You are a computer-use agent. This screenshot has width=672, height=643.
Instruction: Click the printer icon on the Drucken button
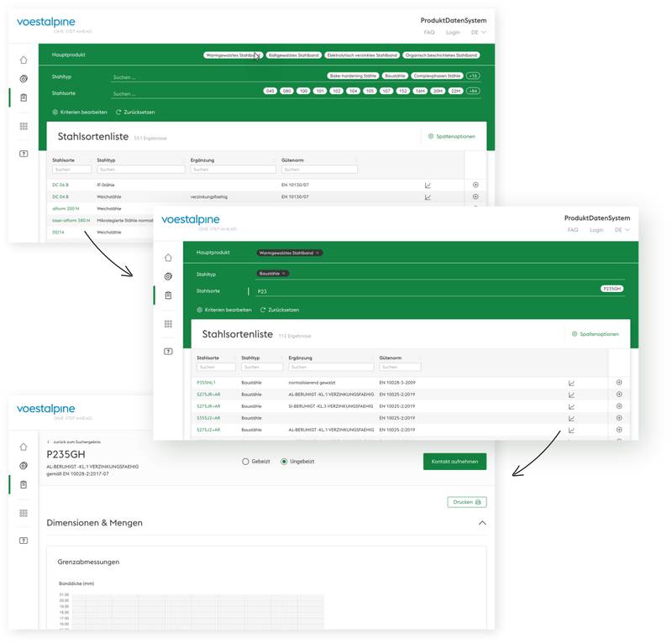[477, 501]
